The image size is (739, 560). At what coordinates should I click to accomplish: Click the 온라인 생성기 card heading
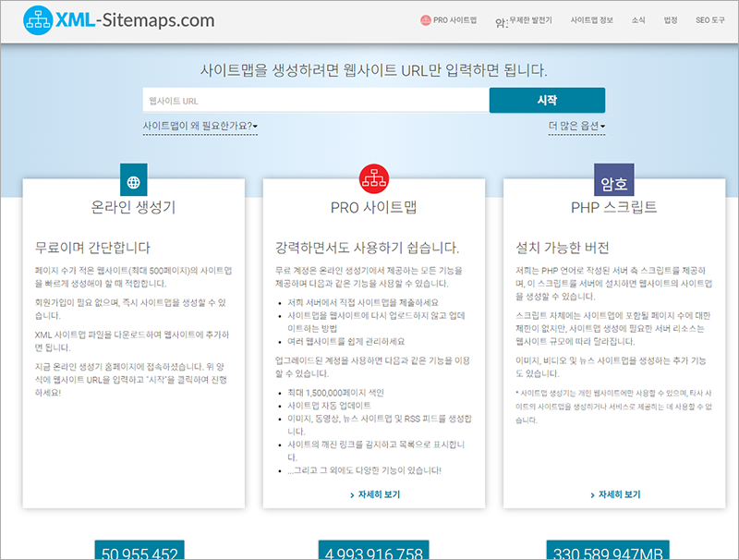(133, 207)
